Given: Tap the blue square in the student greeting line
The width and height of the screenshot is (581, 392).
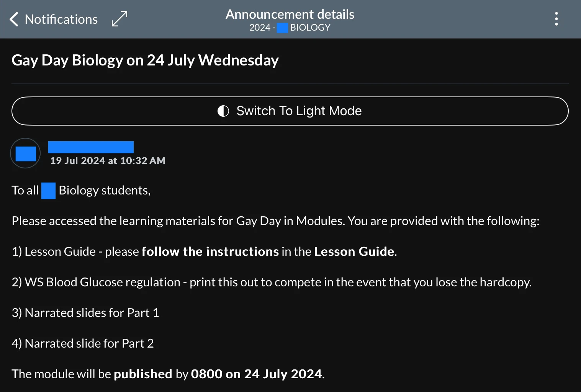Looking at the screenshot, I should pyautogui.click(x=48, y=190).
